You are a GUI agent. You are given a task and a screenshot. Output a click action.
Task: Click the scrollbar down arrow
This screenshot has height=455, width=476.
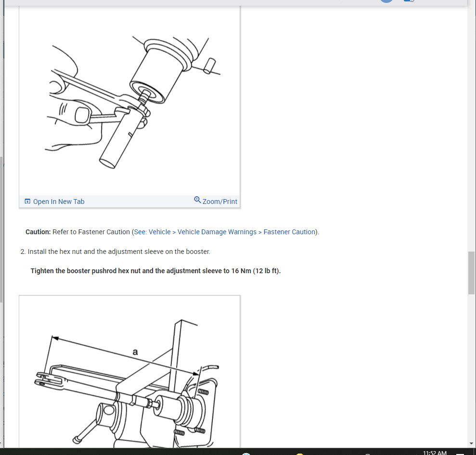coord(471,443)
